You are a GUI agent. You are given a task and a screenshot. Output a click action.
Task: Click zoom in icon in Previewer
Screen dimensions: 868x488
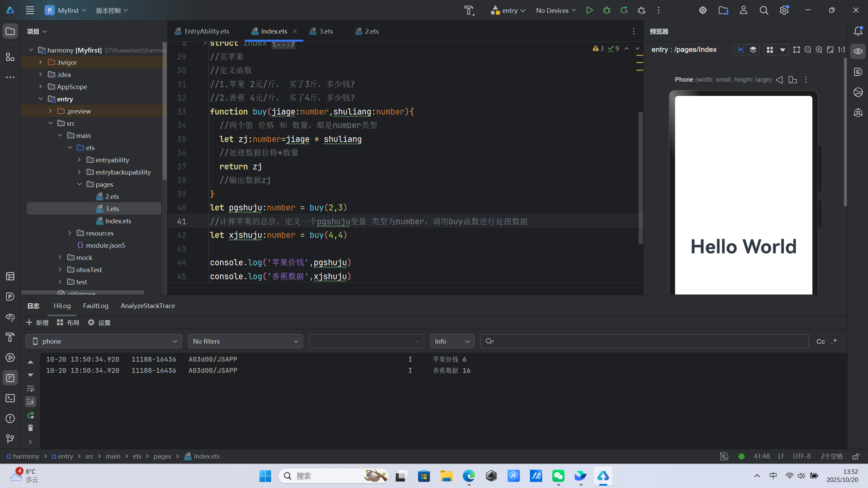[819, 50]
